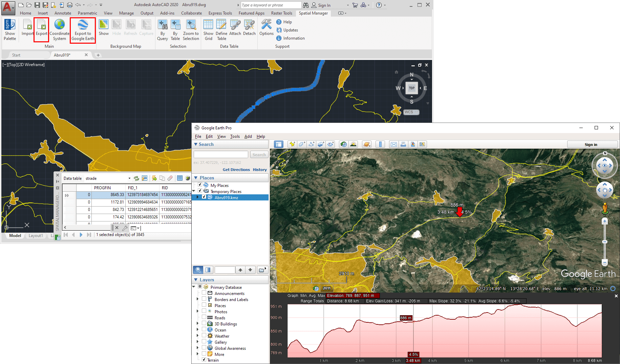The image size is (620, 364).
Task: Collapse the Places panel header
Action: (230, 178)
